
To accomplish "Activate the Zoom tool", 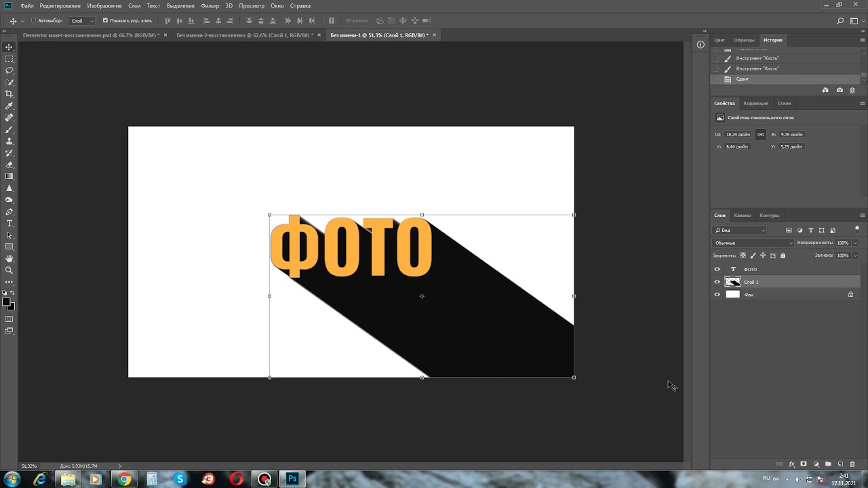I will [x=9, y=270].
